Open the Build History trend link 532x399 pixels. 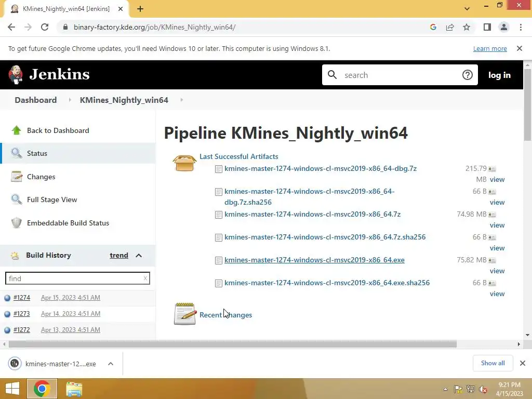click(x=119, y=255)
